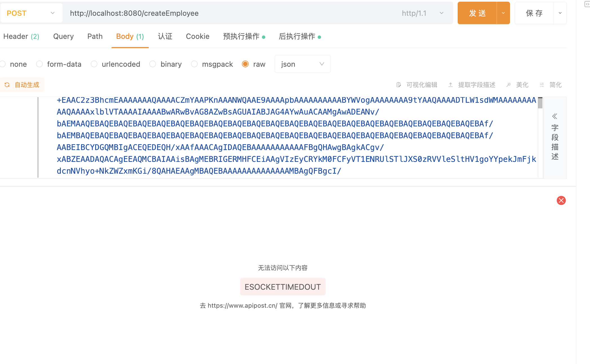Click the ESOCKETTIMEDOUT error label
Viewport: 590px width, 364px height.
282,287
